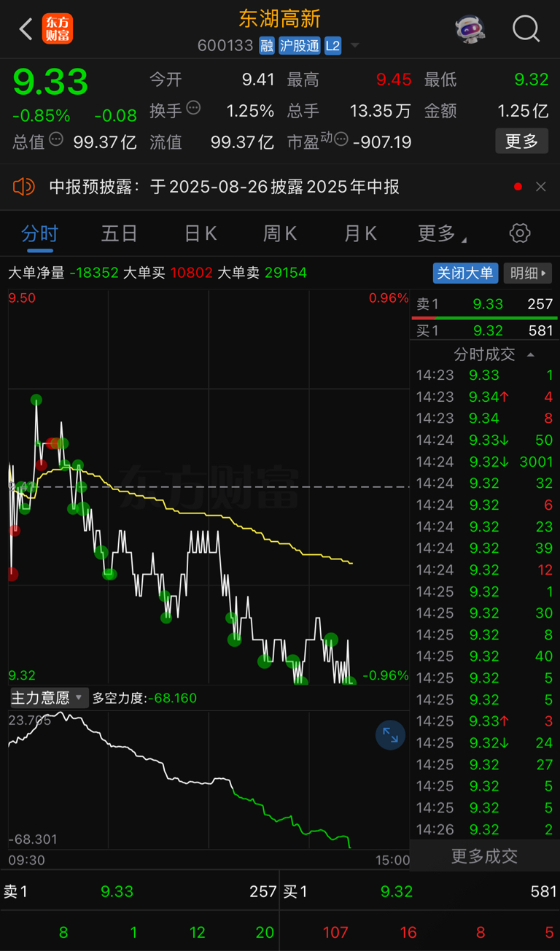This screenshot has height=951, width=560.
Task: Tap the 14:26 9.32 trade row
Action: (484, 829)
